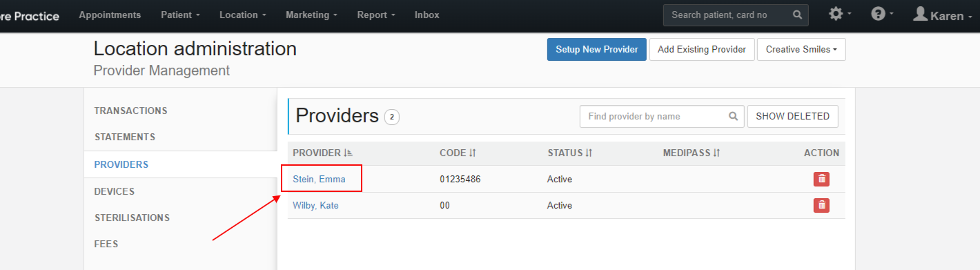Viewport: 980px width, 270px height.
Task: Delete provider Stein, Emma with trash icon
Action: point(821,179)
